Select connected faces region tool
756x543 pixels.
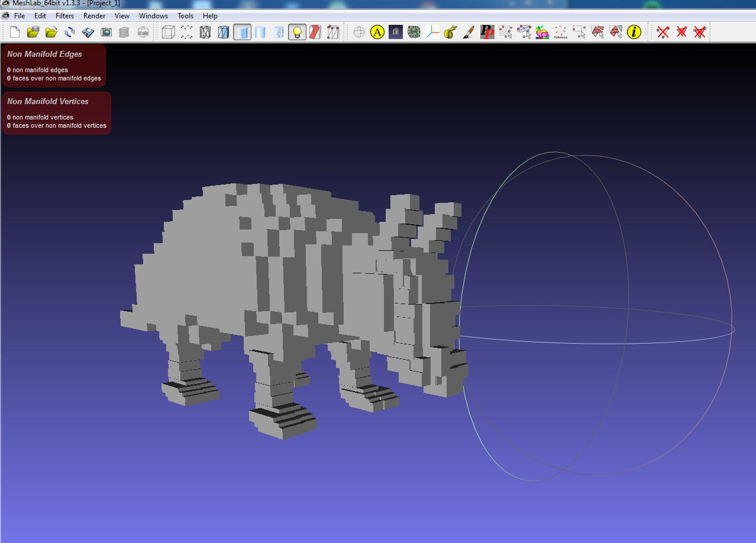pos(616,32)
